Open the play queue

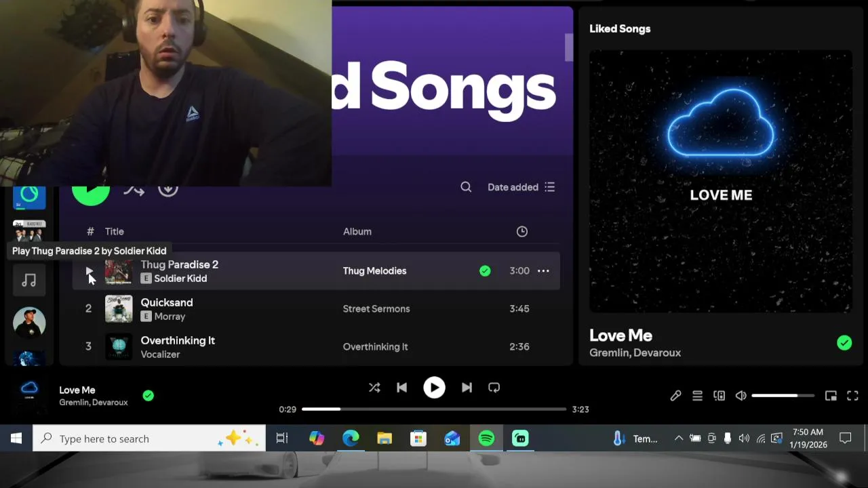[x=697, y=396]
